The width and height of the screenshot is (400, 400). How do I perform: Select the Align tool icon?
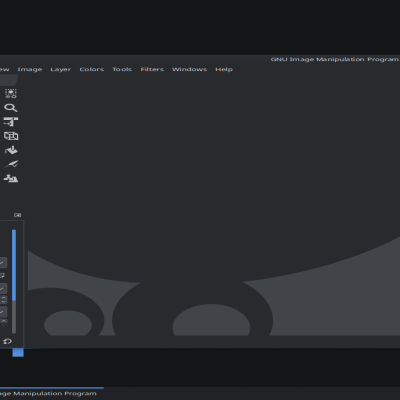(11, 122)
